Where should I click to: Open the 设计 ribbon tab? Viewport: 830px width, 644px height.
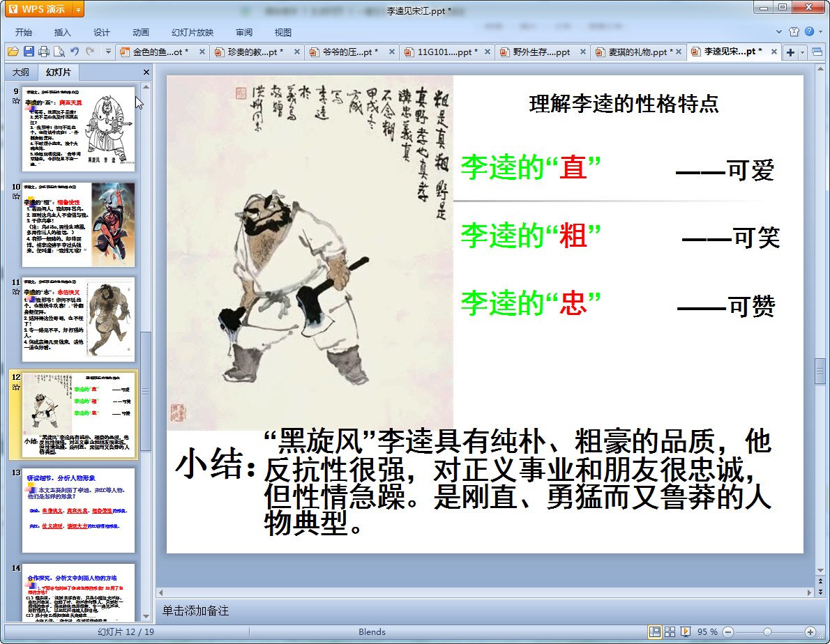coord(102,32)
